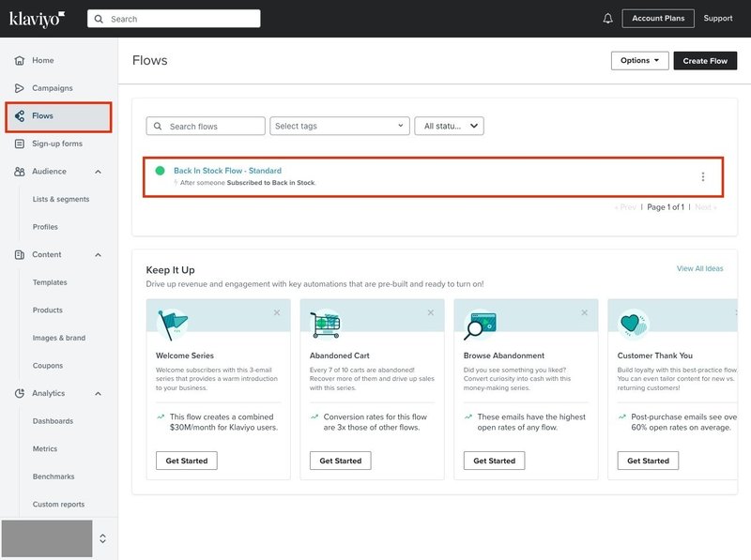Get Started with Browse Abandonment

(x=495, y=461)
